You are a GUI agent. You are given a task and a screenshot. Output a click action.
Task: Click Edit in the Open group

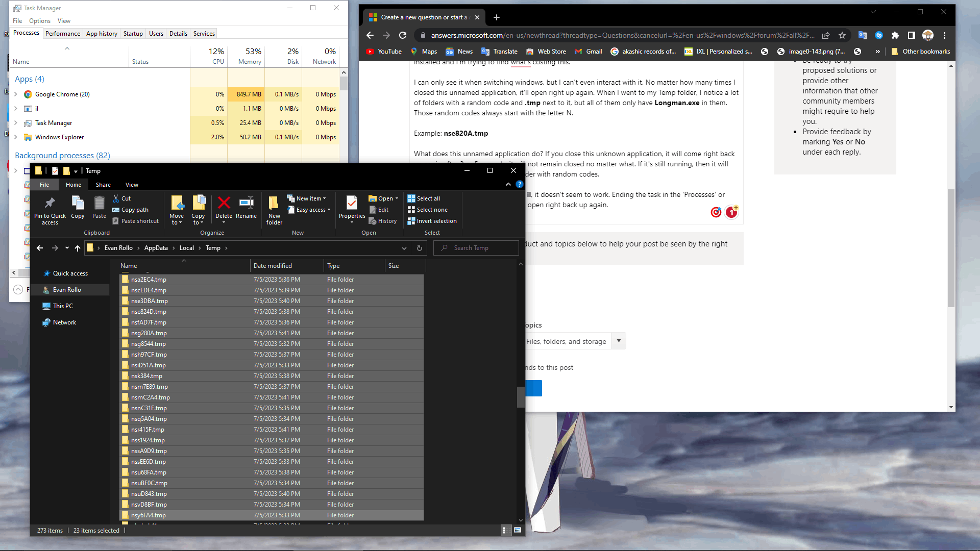(379, 210)
